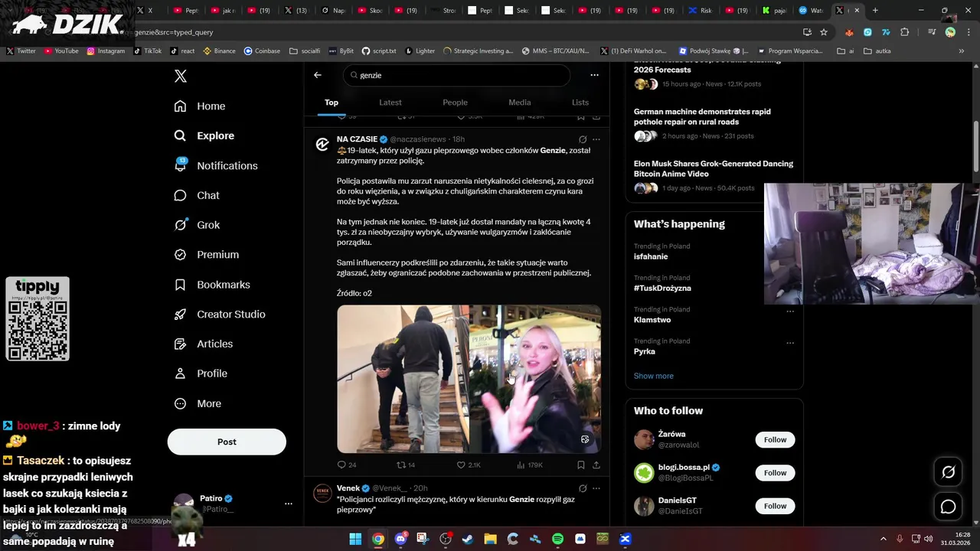
Task: Open Binance bookmark in bookmarks bar
Action: point(220,51)
